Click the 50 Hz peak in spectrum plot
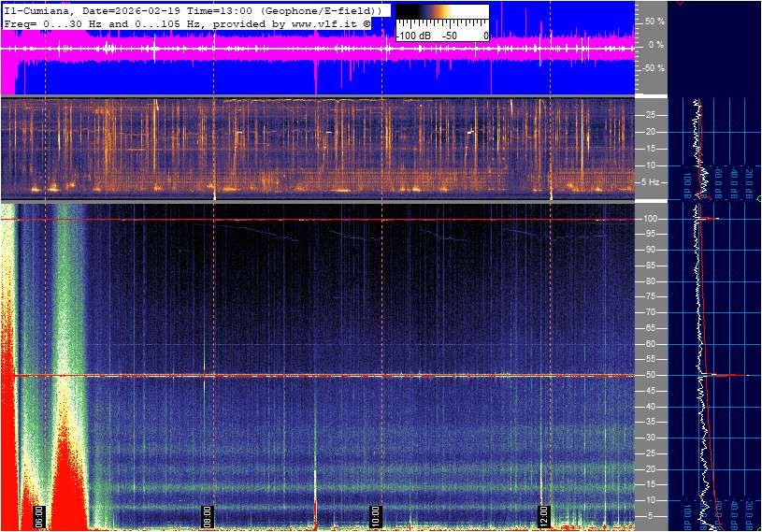 tap(734, 375)
